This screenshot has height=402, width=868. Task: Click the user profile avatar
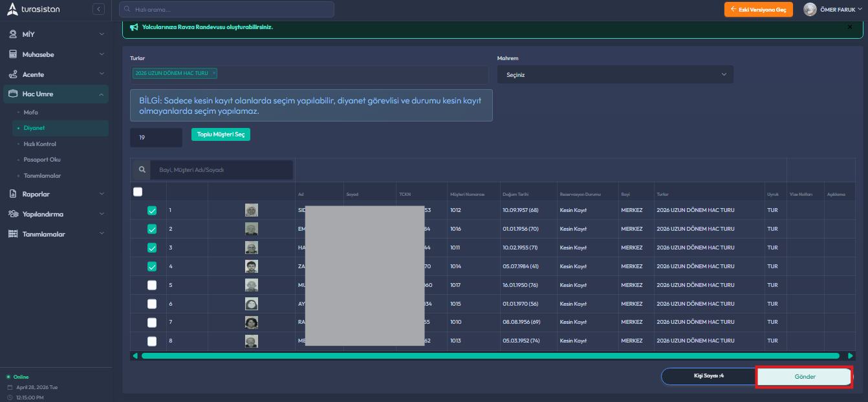pos(810,9)
